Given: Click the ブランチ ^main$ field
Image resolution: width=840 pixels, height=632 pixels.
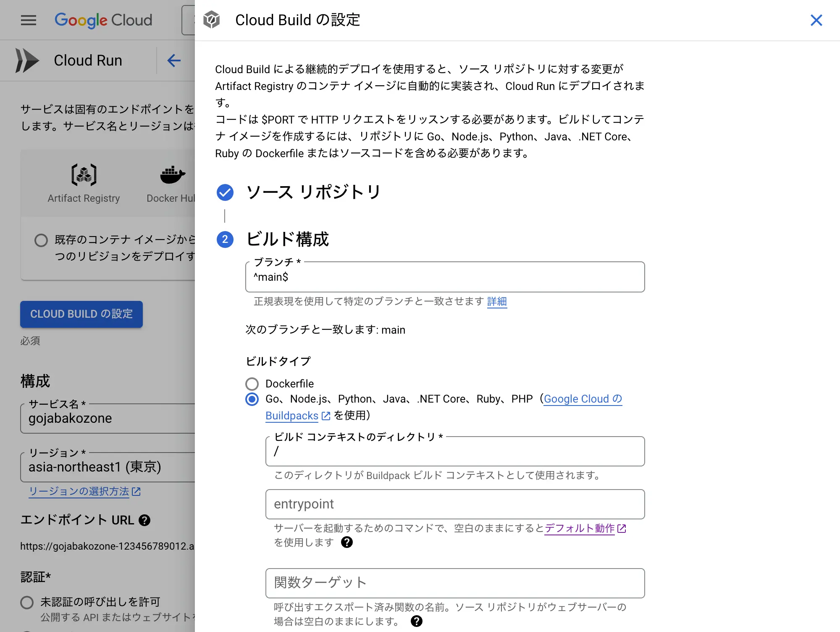Looking at the screenshot, I should 445,277.
